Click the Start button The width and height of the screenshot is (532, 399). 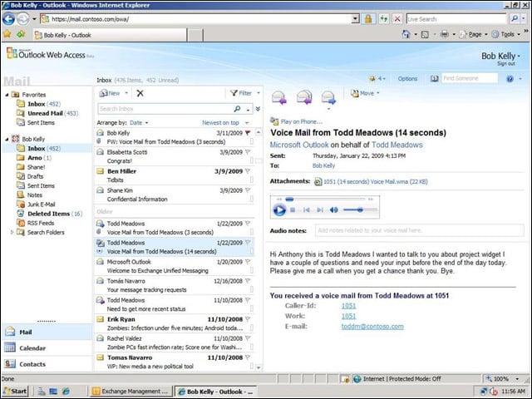pyautogui.click(x=15, y=392)
